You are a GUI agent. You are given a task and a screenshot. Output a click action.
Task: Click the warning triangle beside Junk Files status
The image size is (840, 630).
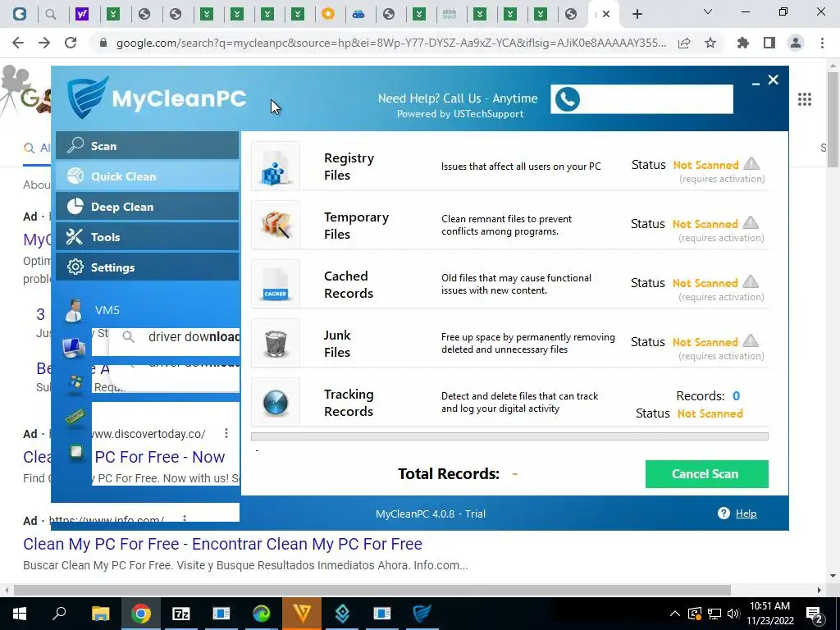click(751, 340)
